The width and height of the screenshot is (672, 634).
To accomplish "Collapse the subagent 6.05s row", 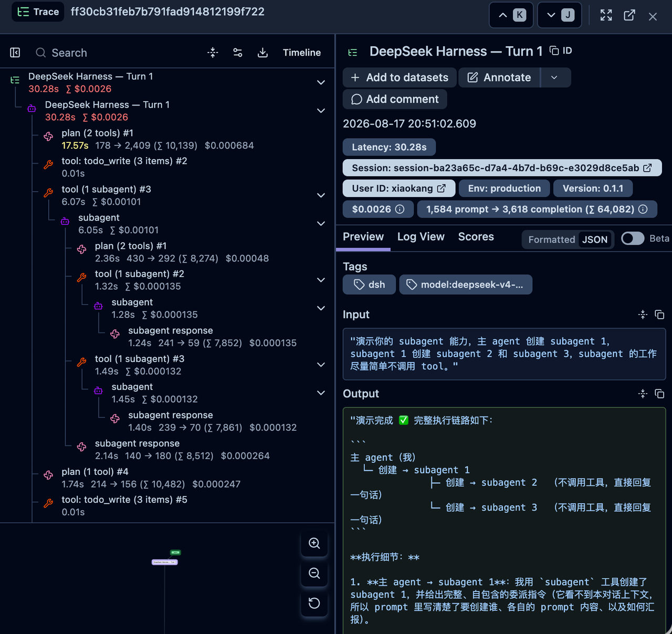I will click(321, 224).
